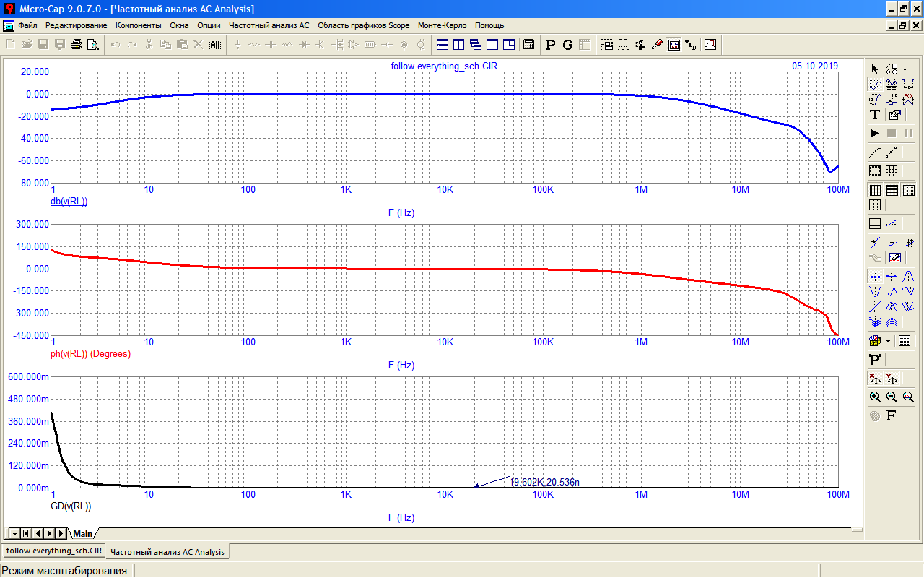The image size is (924, 578).
Task: Click the zoom out magnifier
Action: pyautogui.click(x=892, y=397)
